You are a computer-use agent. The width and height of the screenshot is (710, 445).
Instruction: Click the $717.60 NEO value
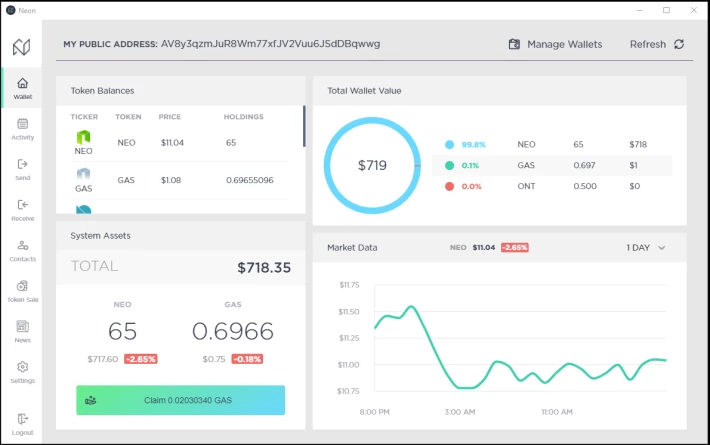[103, 359]
